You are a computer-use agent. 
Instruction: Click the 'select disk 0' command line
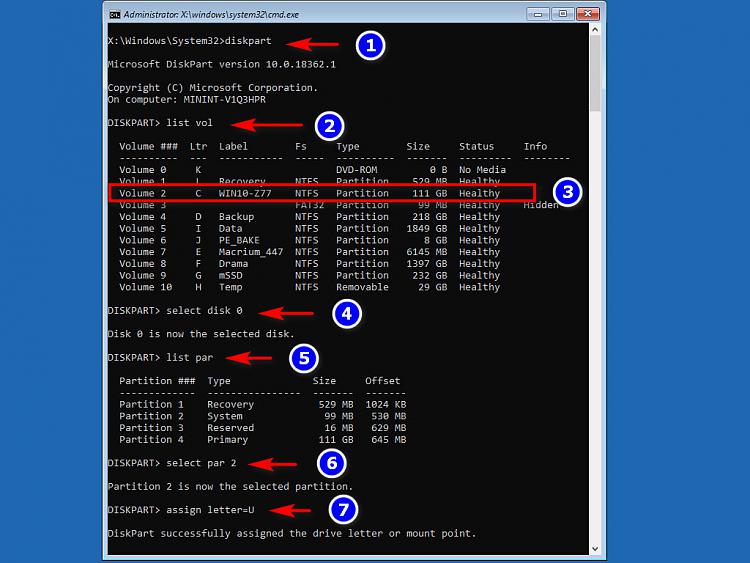click(x=175, y=310)
